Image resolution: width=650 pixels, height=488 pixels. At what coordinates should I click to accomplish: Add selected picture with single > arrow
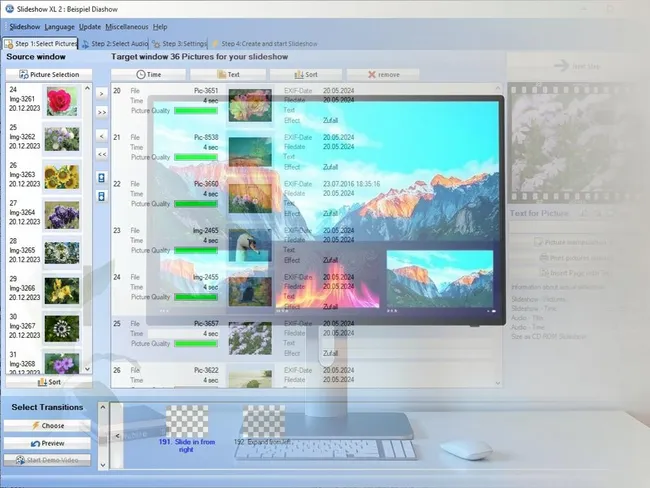[102, 94]
